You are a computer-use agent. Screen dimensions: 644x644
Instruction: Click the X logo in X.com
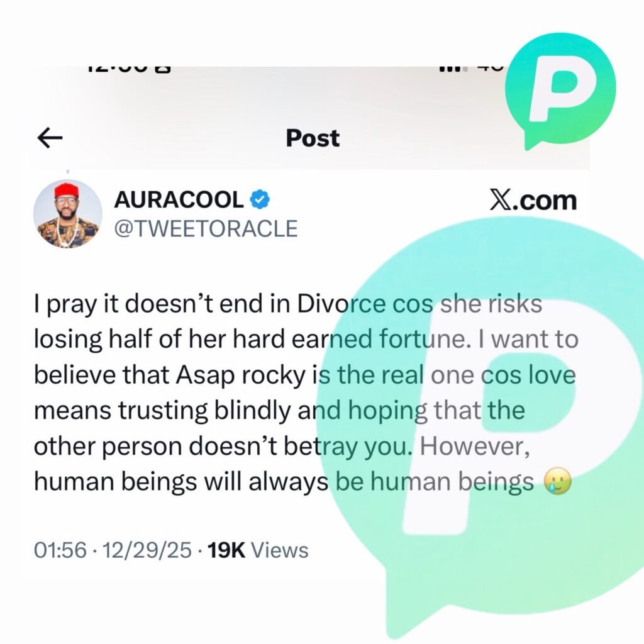tap(499, 201)
